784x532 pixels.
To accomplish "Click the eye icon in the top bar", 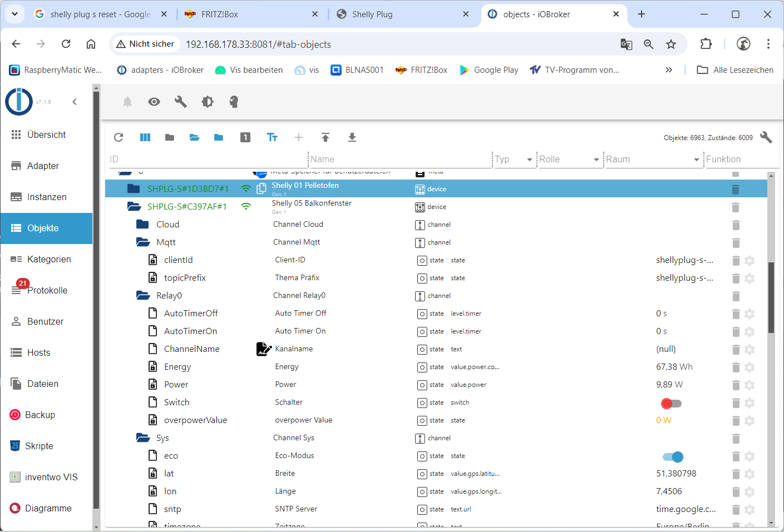I will 154,102.
